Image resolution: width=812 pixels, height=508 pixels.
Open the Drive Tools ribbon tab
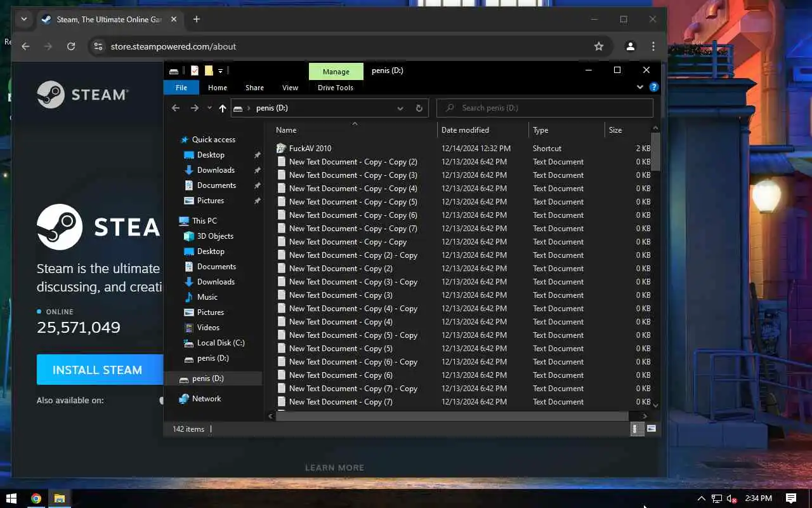pos(336,88)
